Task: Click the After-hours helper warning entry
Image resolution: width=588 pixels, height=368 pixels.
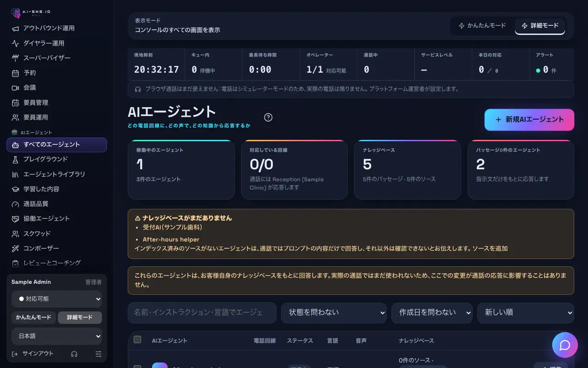Action: pyautogui.click(x=171, y=240)
